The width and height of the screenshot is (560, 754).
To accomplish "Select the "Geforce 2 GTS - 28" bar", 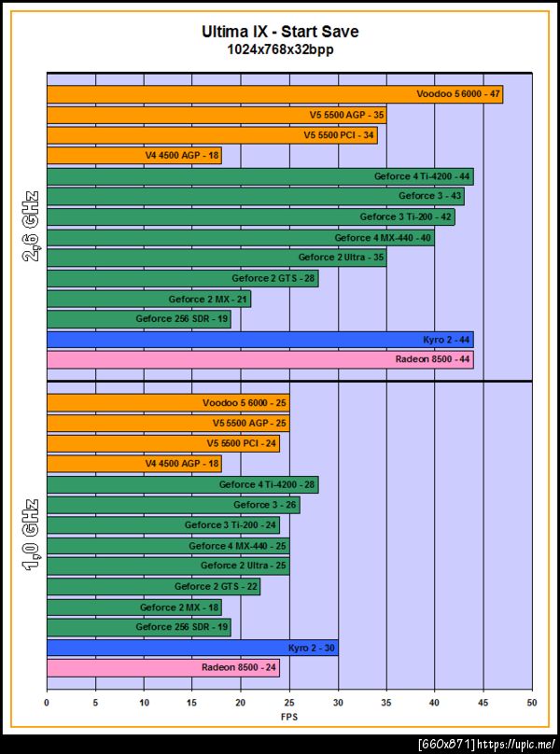I will [x=183, y=278].
